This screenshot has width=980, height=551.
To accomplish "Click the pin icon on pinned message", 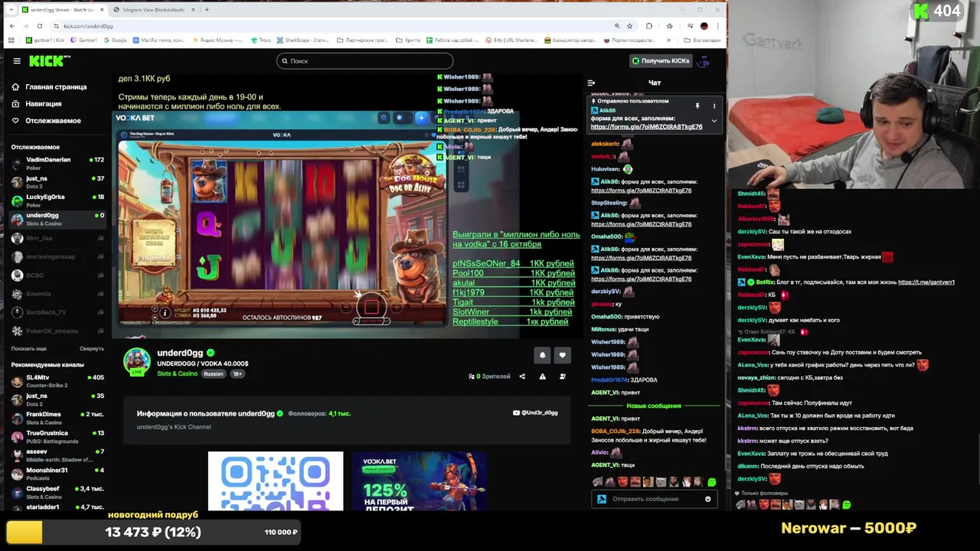I will [x=697, y=106].
